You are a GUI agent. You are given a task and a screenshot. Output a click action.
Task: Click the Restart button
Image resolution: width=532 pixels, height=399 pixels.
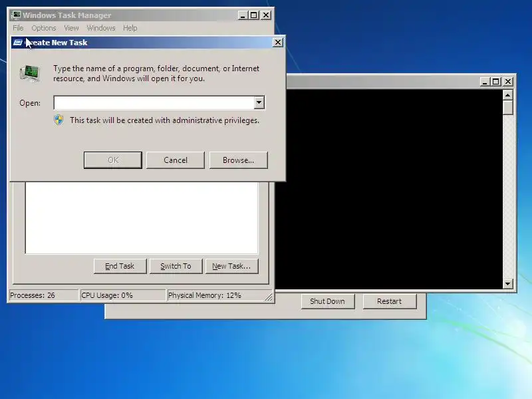[x=390, y=301]
